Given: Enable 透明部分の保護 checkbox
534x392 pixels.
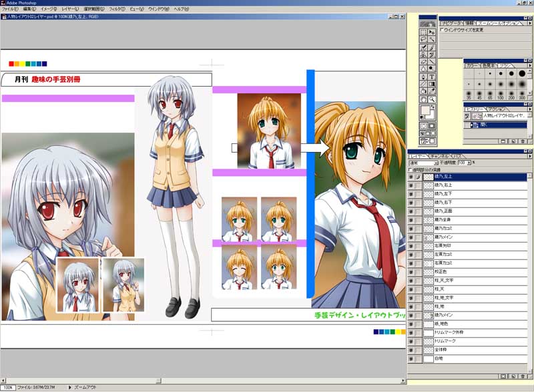Looking at the screenshot, I should click(x=411, y=169).
